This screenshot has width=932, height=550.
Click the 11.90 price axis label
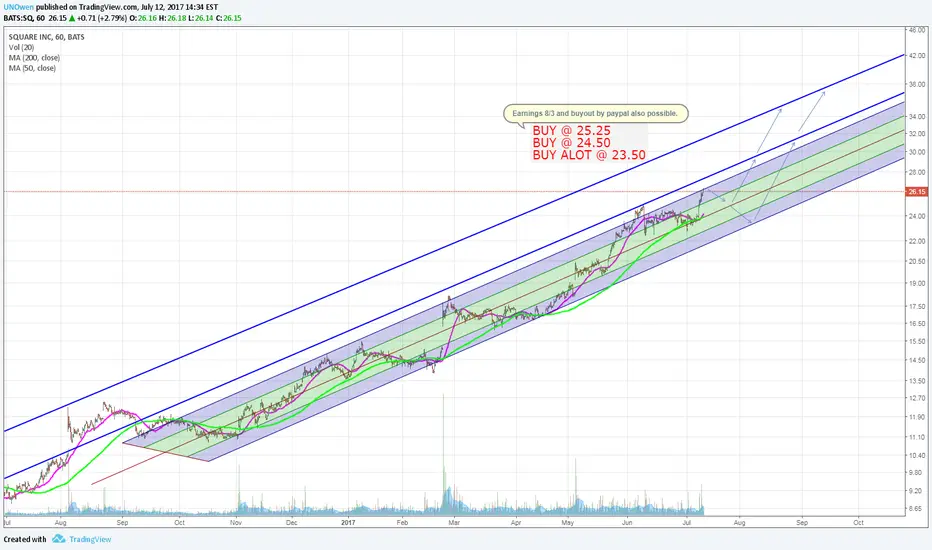[x=917, y=417]
